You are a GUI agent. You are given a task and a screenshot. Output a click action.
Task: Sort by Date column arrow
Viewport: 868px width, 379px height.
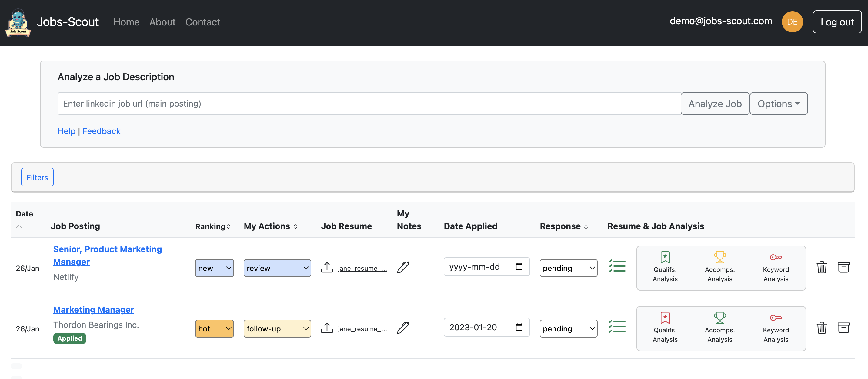(19, 226)
